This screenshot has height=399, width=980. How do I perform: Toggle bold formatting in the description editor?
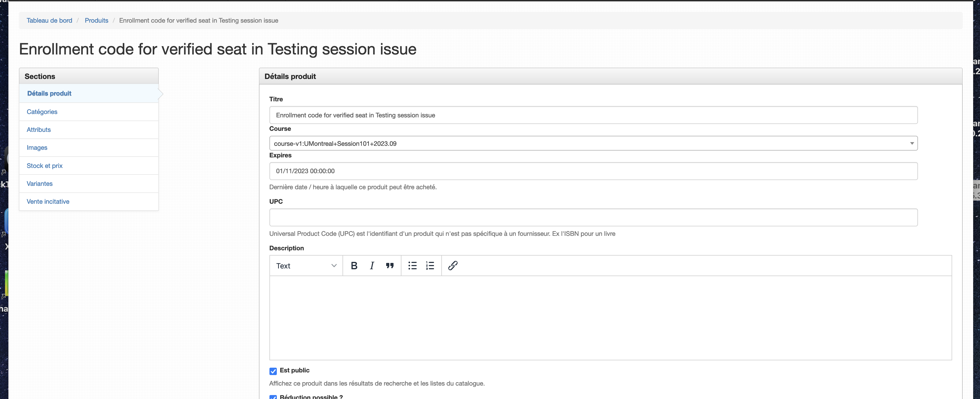pos(354,265)
